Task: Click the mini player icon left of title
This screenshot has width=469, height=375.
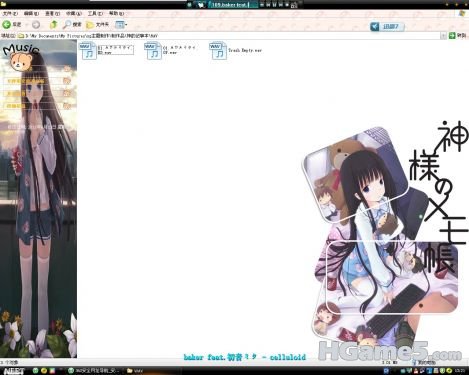Action: pos(201,5)
